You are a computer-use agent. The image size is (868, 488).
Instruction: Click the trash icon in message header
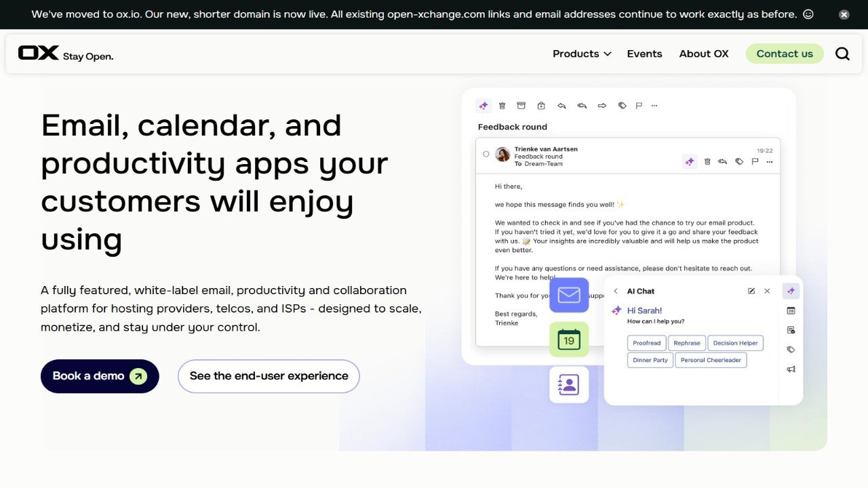[707, 161]
